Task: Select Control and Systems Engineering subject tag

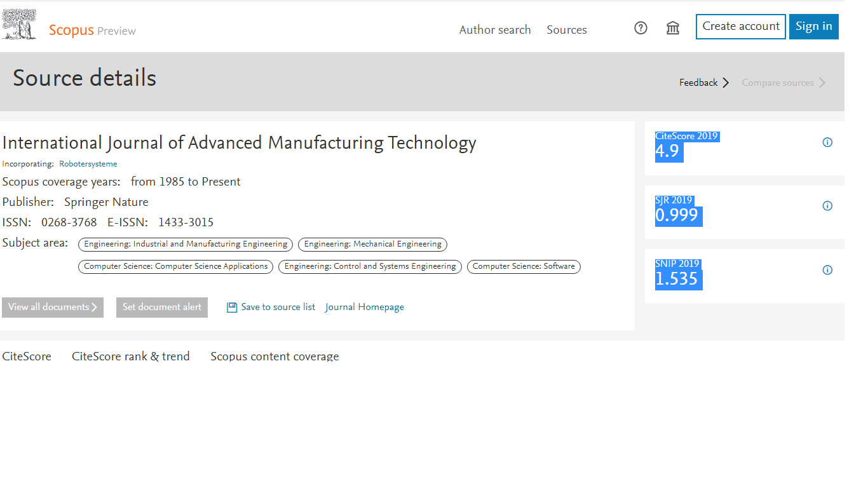Action: [370, 267]
